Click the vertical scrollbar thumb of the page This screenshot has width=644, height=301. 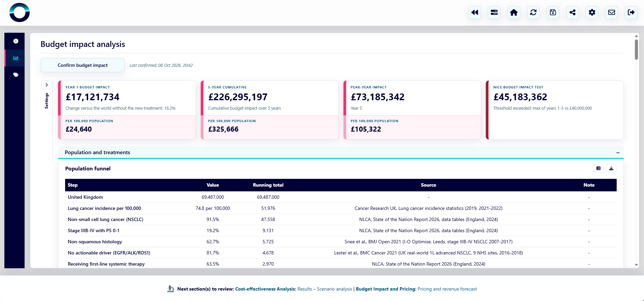click(636, 50)
